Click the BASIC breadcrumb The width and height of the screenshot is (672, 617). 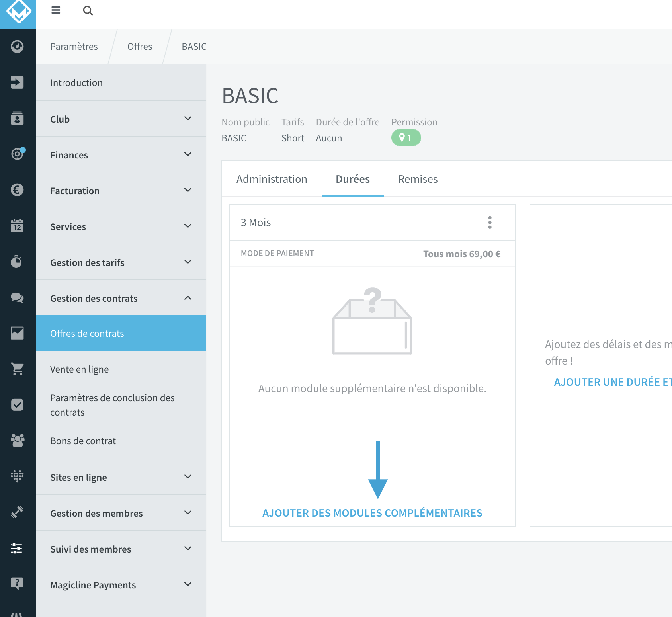[194, 47]
